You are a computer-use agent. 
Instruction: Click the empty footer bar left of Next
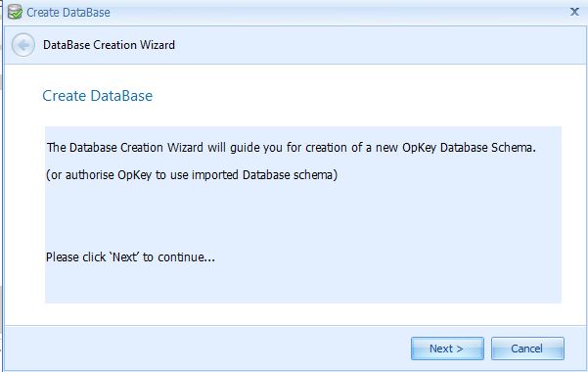click(206, 349)
